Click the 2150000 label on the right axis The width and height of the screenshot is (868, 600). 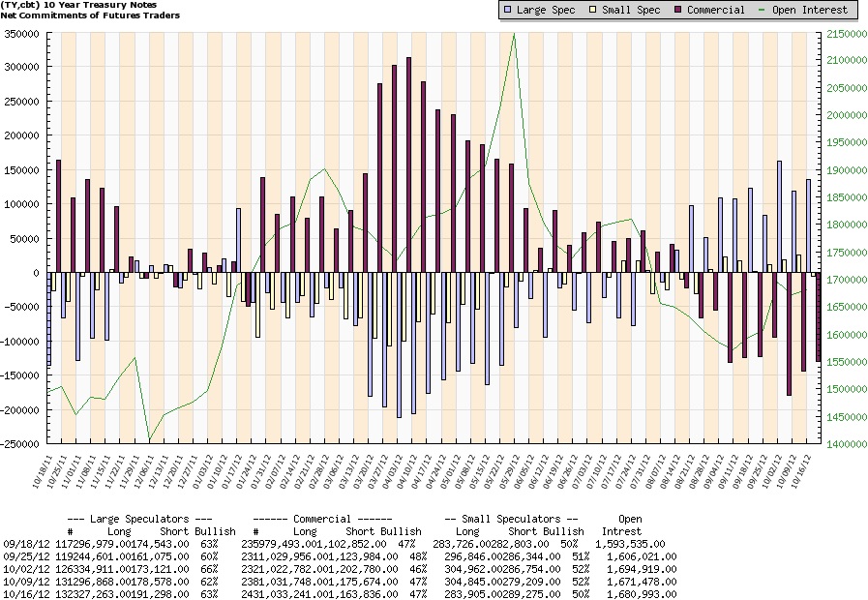tap(847, 34)
